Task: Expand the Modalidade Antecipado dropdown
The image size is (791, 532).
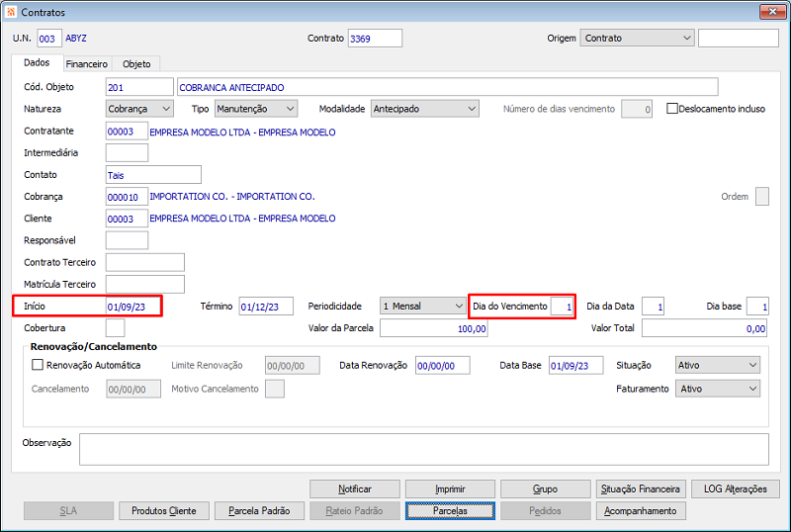Action: click(x=425, y=109)
